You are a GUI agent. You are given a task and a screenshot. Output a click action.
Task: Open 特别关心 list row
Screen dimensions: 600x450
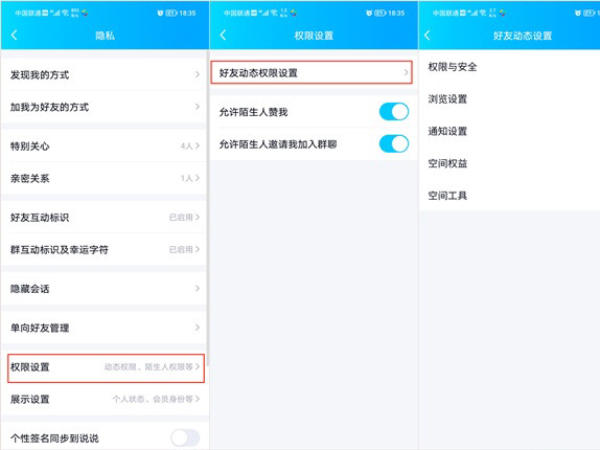104,146
